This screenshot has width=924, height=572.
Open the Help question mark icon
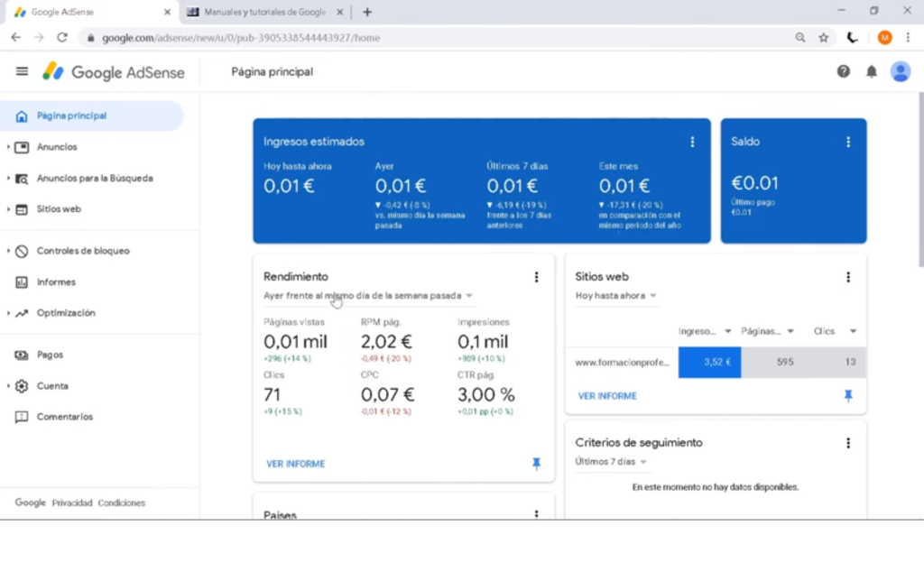point(844,71)
